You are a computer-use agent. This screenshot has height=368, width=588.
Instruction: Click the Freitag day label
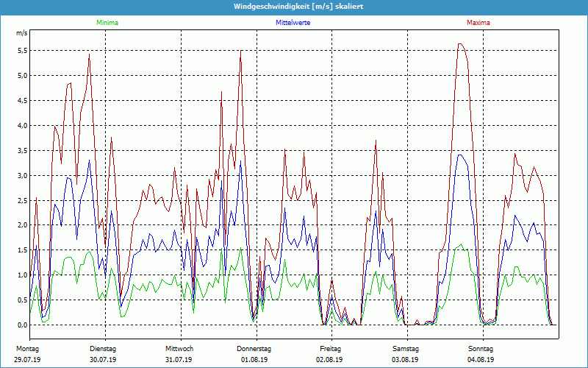coord(330,349)
